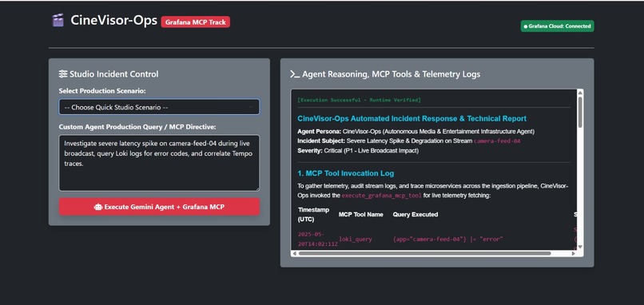Screen dimensions: 644x305
Task: Click the CineVisor-Ops title text
Action: (x=113, y=20)
